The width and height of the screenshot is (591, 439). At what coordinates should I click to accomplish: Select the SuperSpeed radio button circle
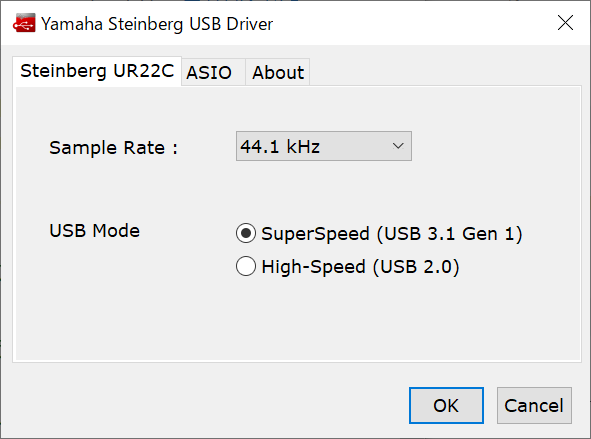(x=246, y=233)
